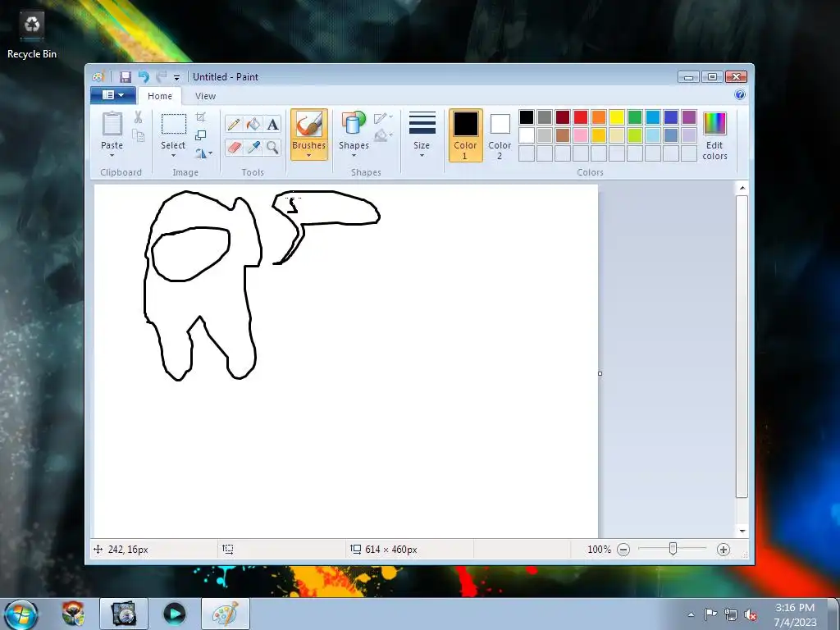Viewport: 840px width, 630px height.
Task: Open Edit colors dialog
Action: click(714, 136)
